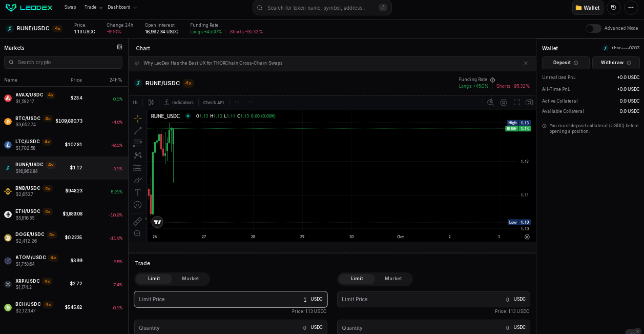Open the candlestick chart style selector
Viewport: 644px width, 334px height.
[151, 102]
